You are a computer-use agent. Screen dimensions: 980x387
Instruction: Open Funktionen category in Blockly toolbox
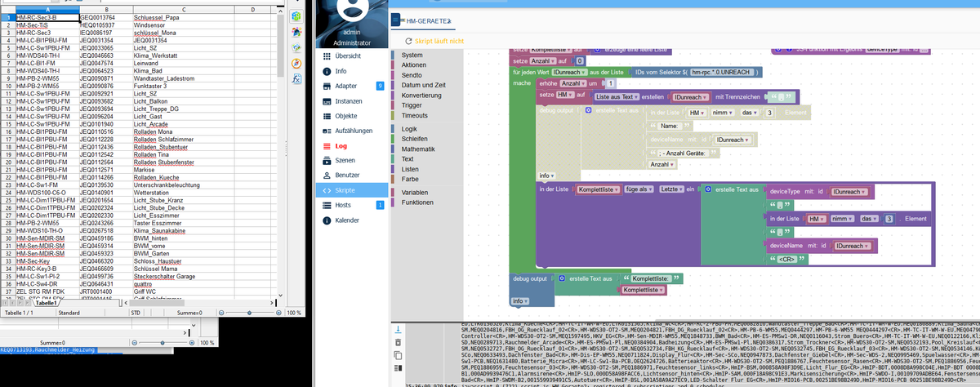pyautogui.click(x=417, y=202)
